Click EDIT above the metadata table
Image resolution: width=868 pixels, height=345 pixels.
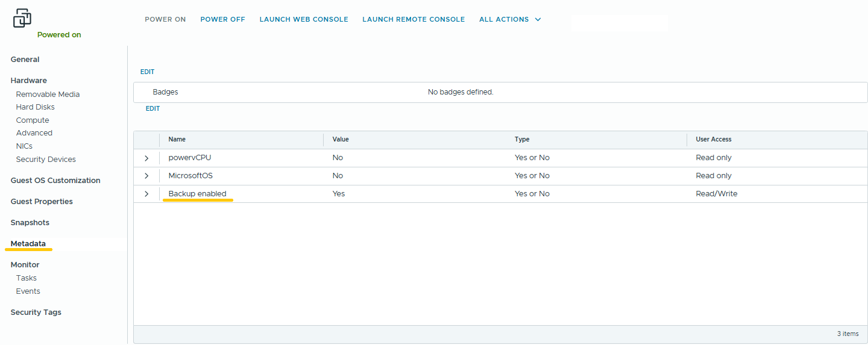tap(153, 108)
